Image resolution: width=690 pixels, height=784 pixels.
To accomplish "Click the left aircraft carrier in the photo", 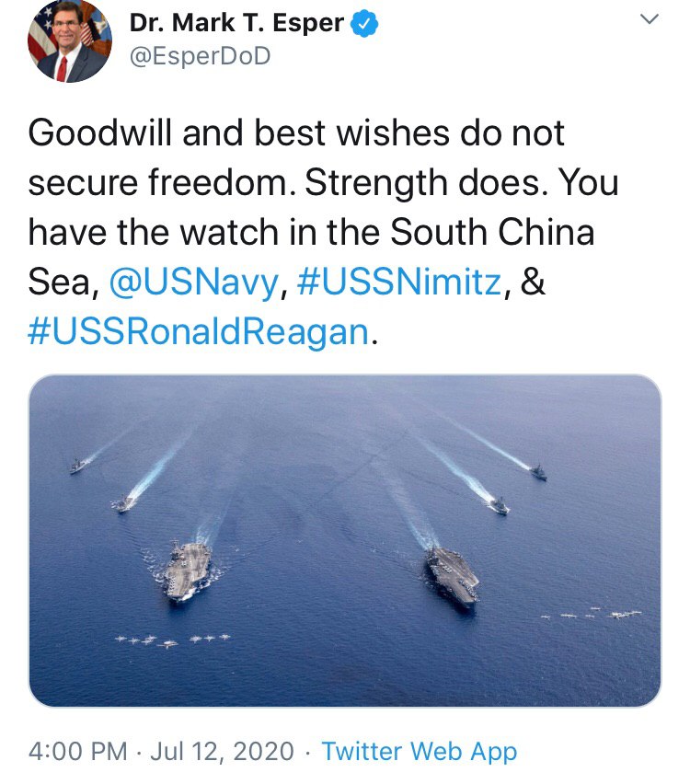I will pyautogui.click(x=190, y=569).
